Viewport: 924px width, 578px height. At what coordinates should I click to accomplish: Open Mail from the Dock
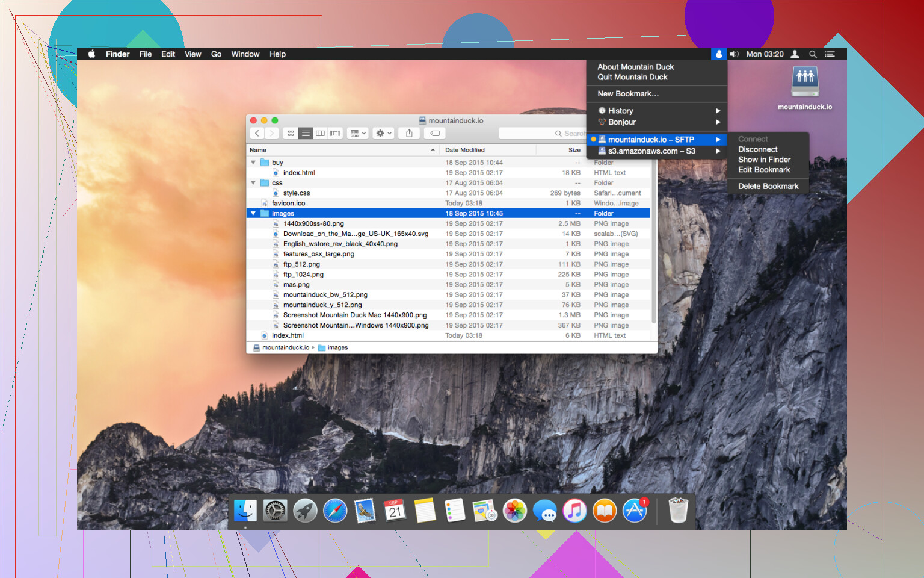point(365,511)
